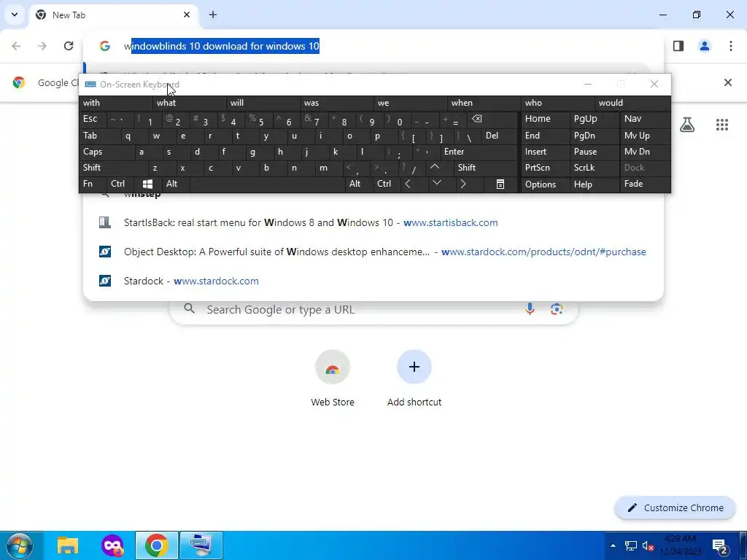Open keyboard Options
Viewport: 747px width, 560px height.
[544, 184]
